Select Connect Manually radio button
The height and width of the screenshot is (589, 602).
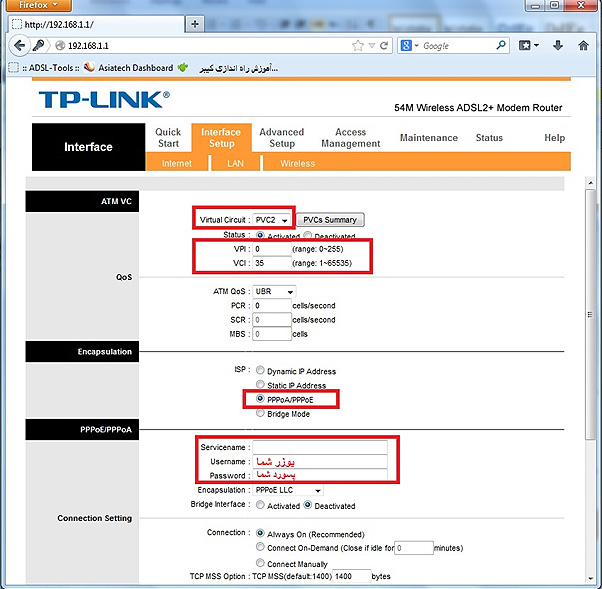(x=260, y=563)
